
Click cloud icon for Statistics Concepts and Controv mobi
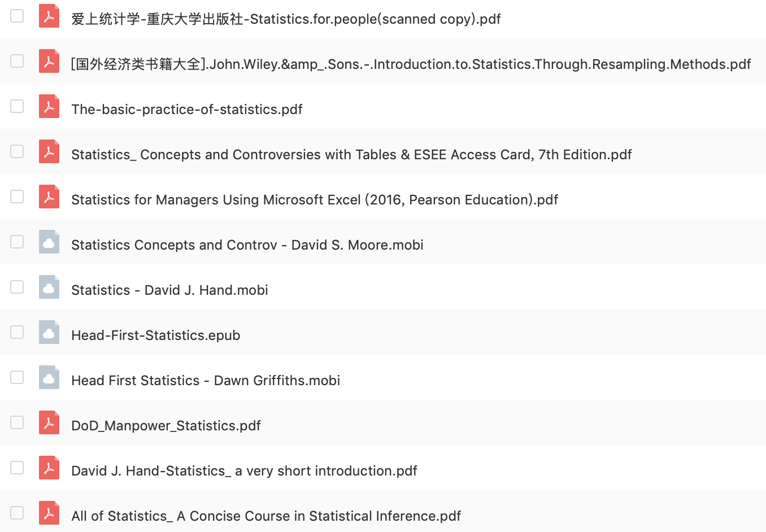point(49,242)
